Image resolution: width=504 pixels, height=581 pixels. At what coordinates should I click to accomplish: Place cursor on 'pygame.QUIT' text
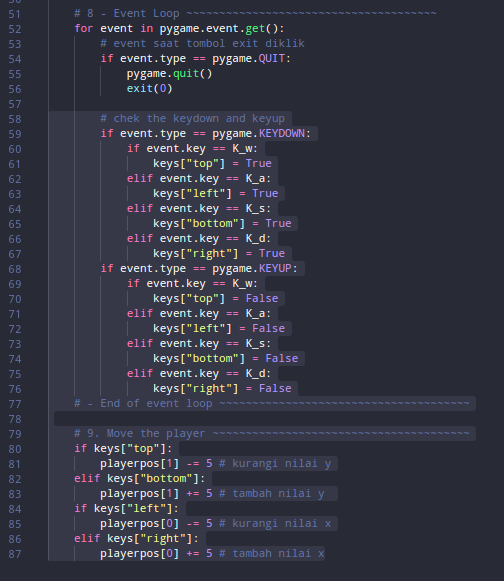tap(249, 59)
